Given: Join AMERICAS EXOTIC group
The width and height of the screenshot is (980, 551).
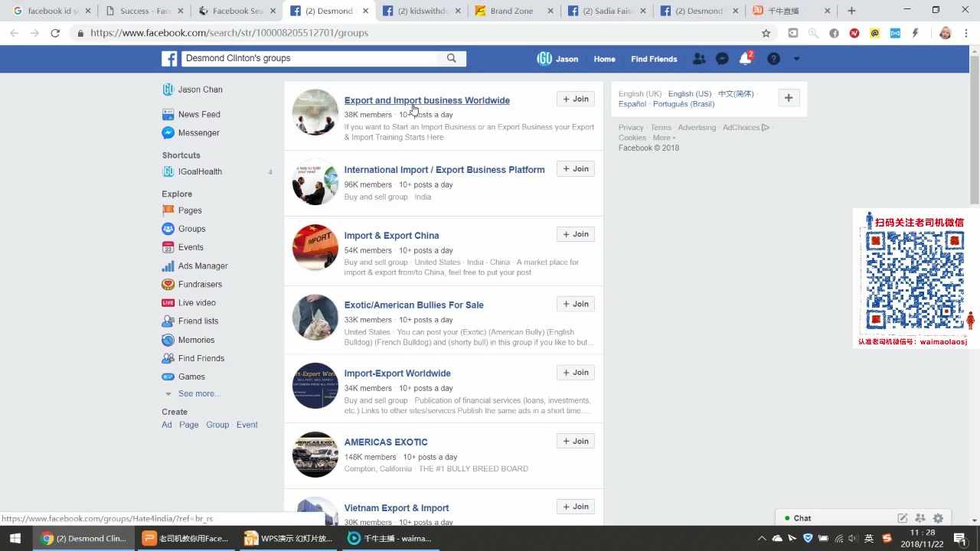Looking at the screenshot, I should (x=576, y=441).
